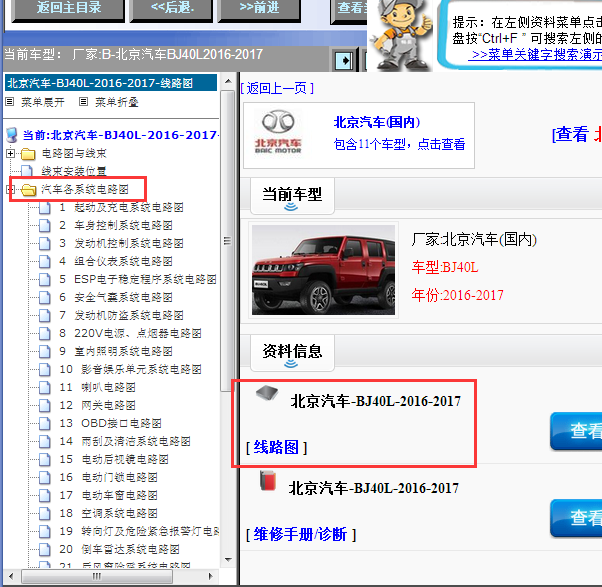Screen dimensions: 602x587
Task: Click the 查看 button for 线路图
Action: tap(576, 431)
